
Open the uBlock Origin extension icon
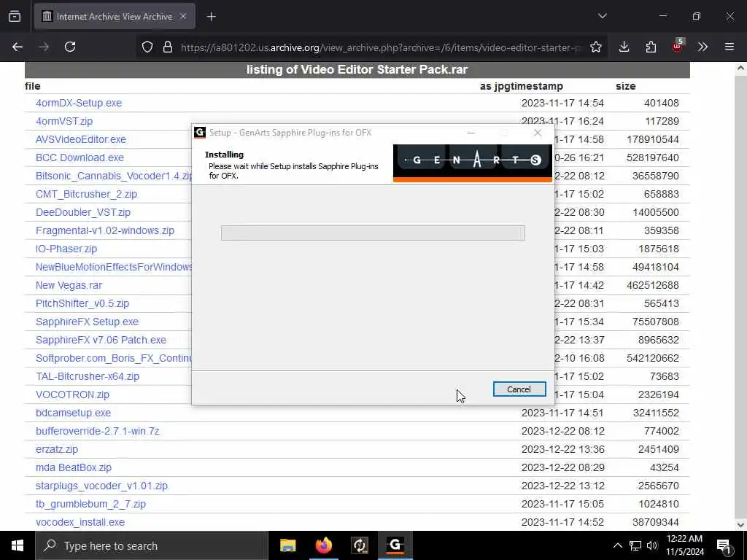click(x=677, y=46)
